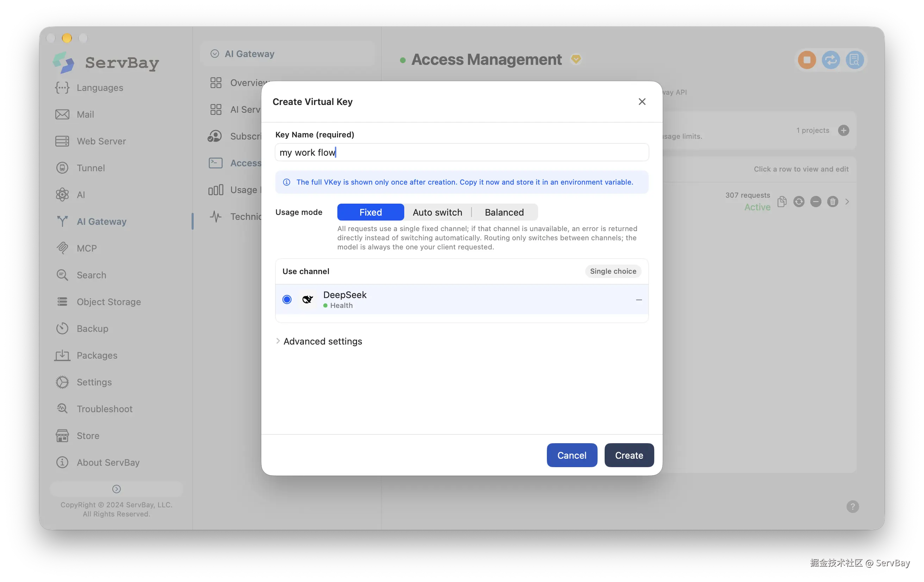Collapse the sidebar with bottom arrow
This screenshot has height=582, width=924.
116,489
